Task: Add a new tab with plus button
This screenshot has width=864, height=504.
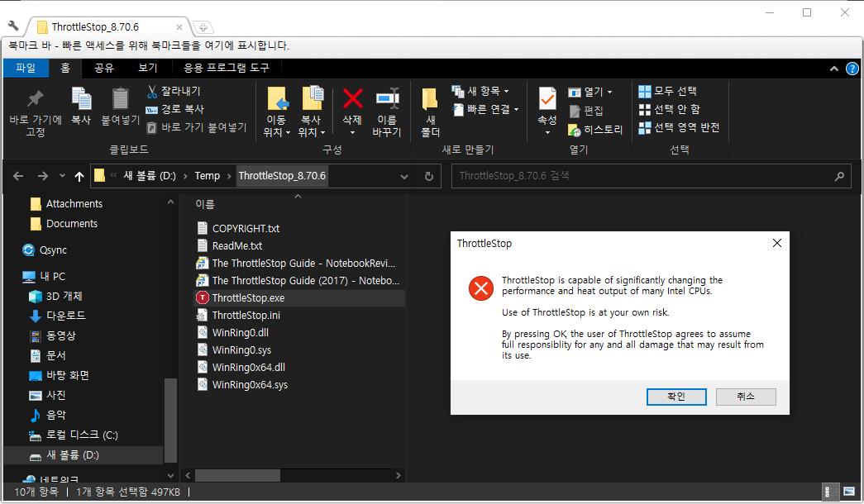Action: 203,27
